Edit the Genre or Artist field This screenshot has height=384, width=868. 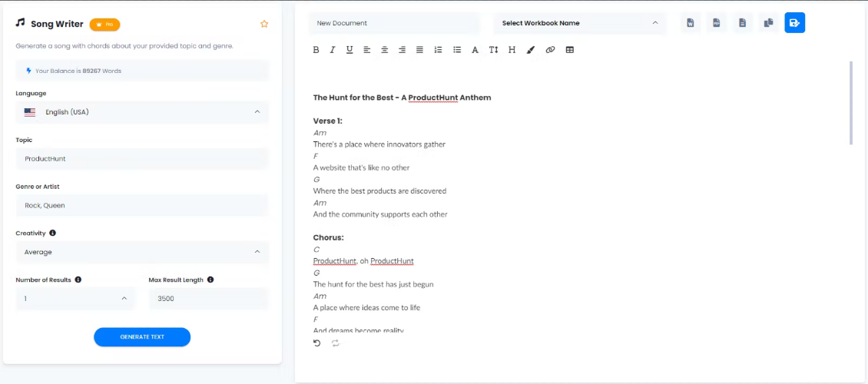[142, 205]
